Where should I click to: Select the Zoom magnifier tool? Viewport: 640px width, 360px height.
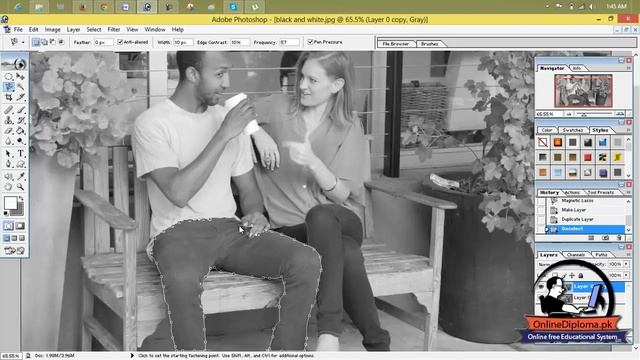coord(20,187)
